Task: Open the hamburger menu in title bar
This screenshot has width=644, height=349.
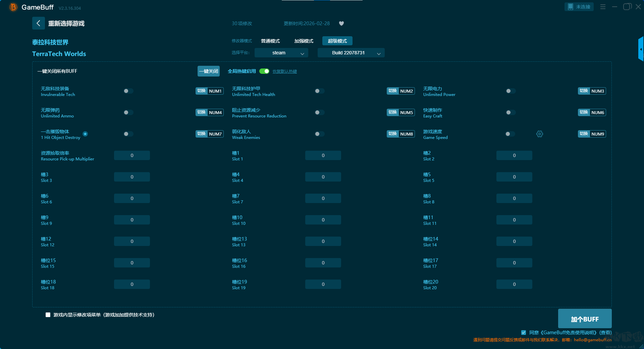Action: click(x=603, y=7)
